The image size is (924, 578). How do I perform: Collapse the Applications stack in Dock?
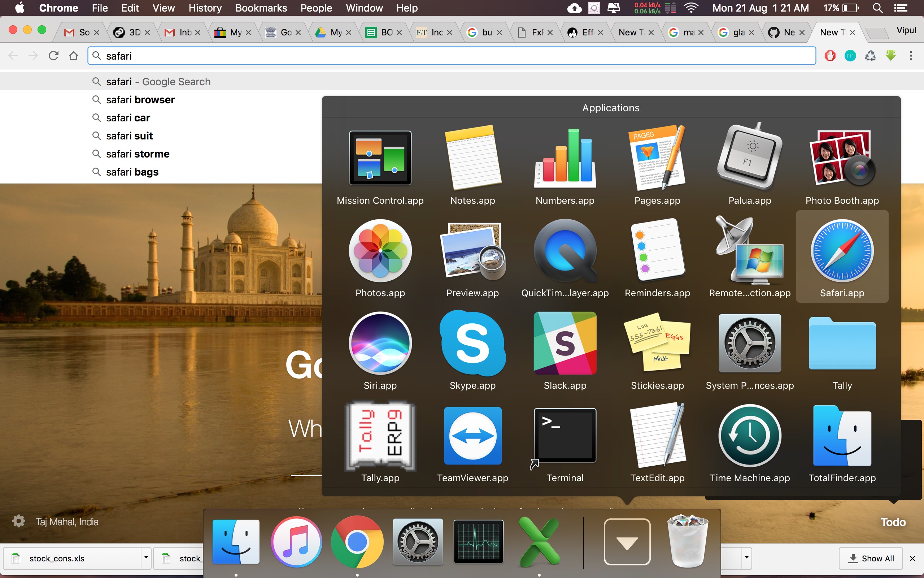[627, 542]
